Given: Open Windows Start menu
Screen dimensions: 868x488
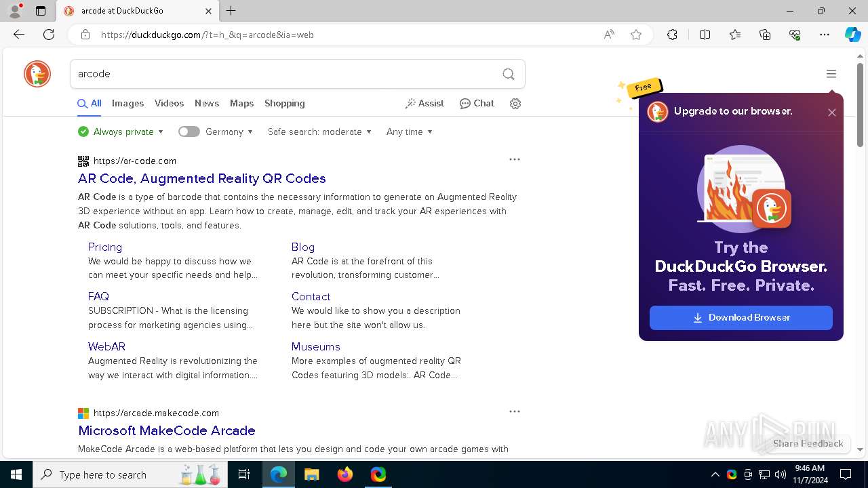Looking at the screenshot, I should click(16, 474).
